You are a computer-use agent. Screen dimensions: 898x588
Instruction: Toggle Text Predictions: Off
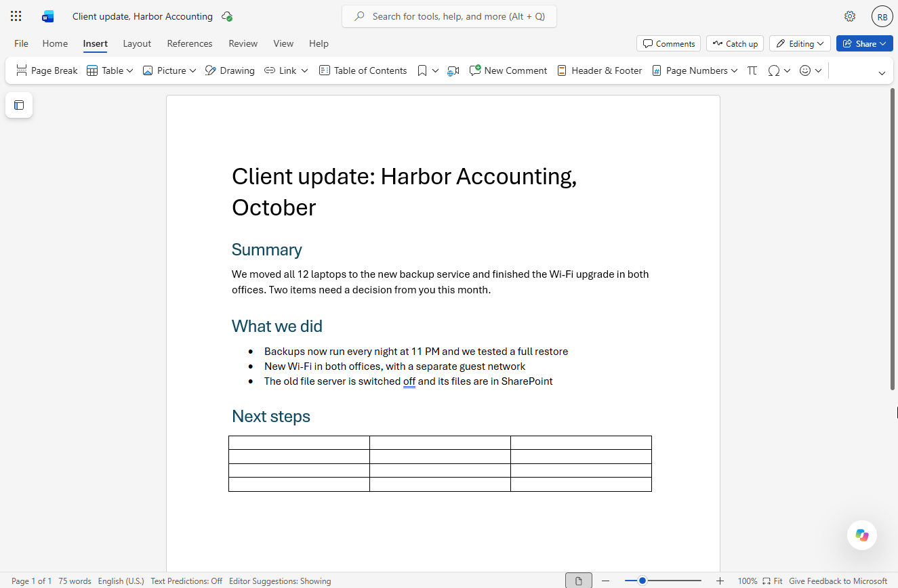pos(186,581)
